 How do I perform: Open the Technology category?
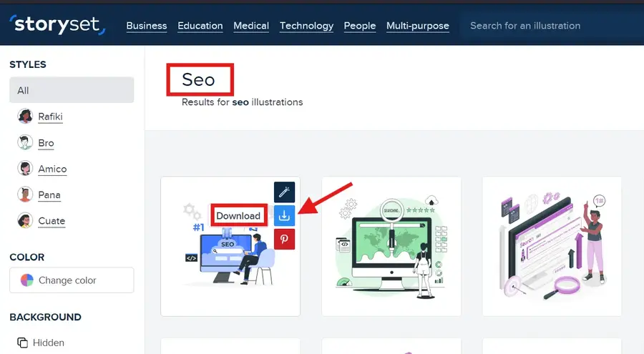pyautogui.click(x=306, y=26)
